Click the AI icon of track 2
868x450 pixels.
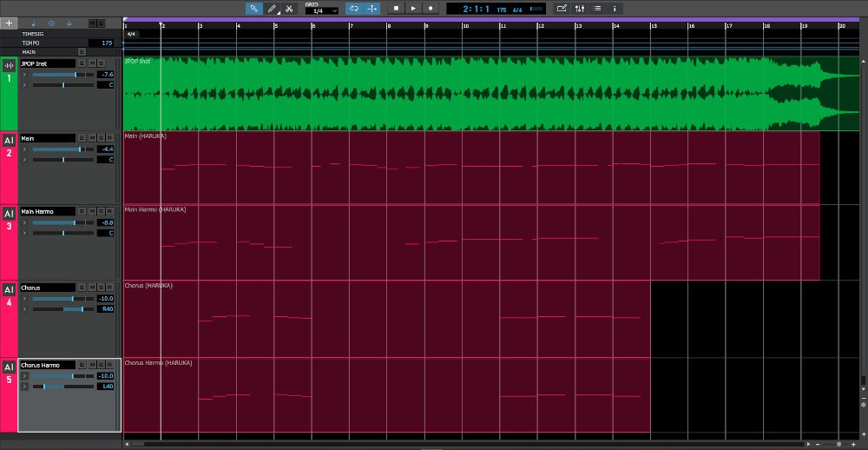pyautogui.click(x=9, y=141)
